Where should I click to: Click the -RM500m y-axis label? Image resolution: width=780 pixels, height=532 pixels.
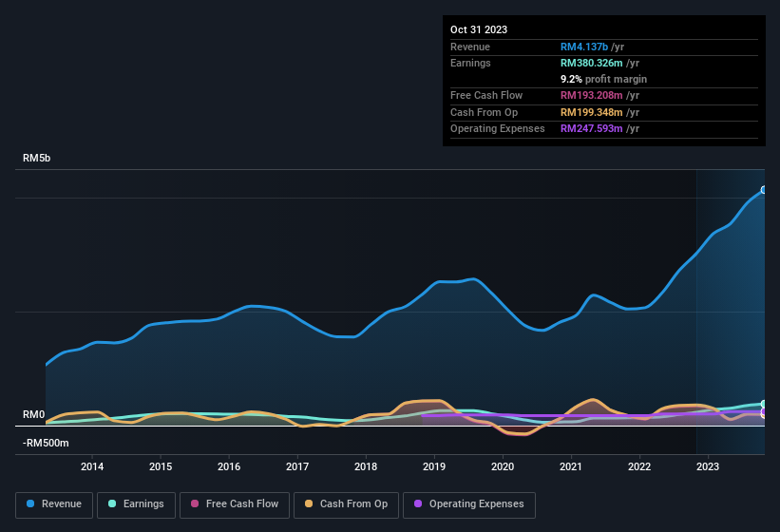point(46,443)
